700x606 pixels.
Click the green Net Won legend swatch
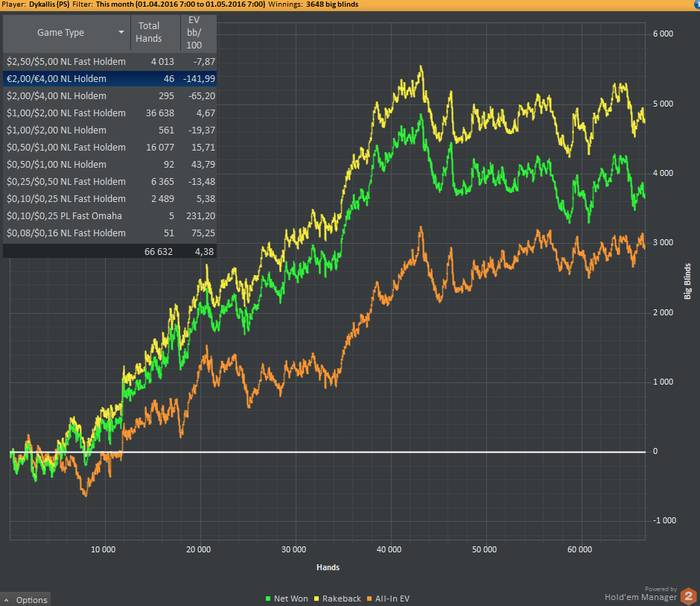(x=268, y=599)
